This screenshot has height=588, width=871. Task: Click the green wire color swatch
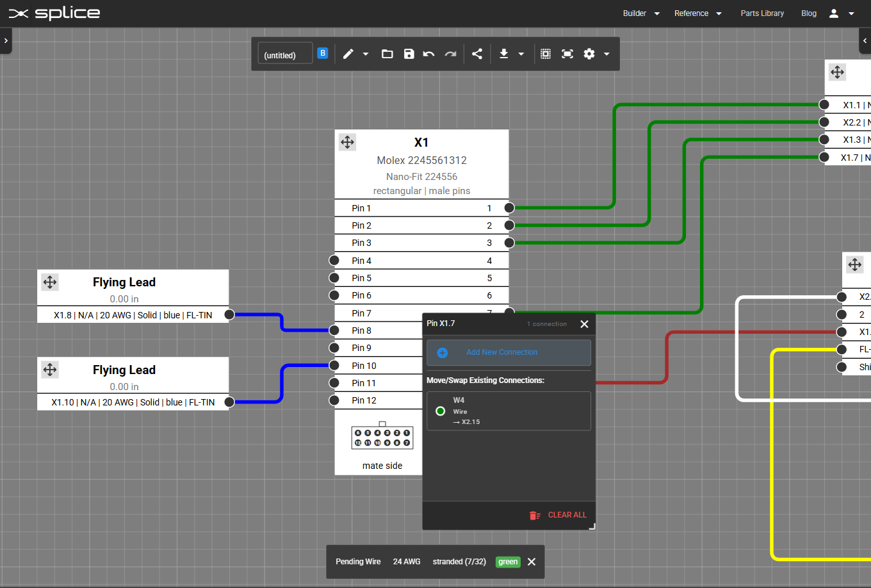pyautogui.click(x=507, y=562)
